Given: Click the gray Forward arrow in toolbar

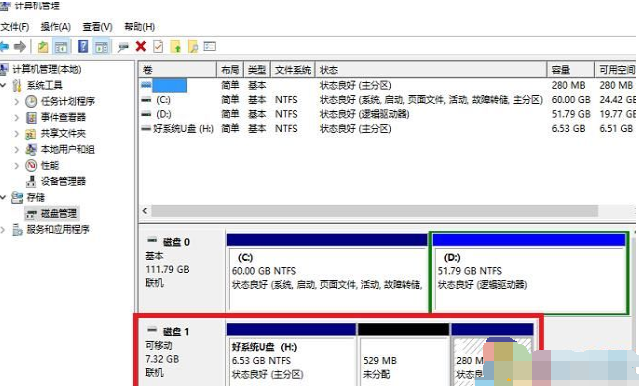Looking at the screenshot, I should pos(20,46).
